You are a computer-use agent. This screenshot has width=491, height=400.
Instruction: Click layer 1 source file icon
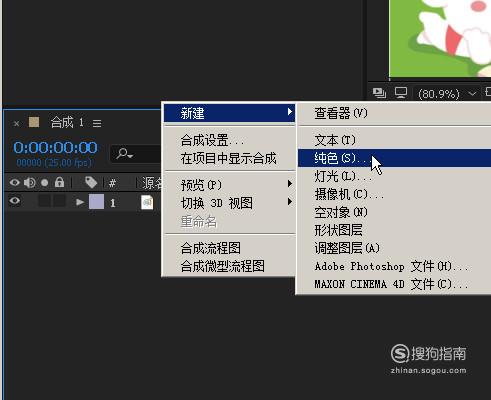147,202
